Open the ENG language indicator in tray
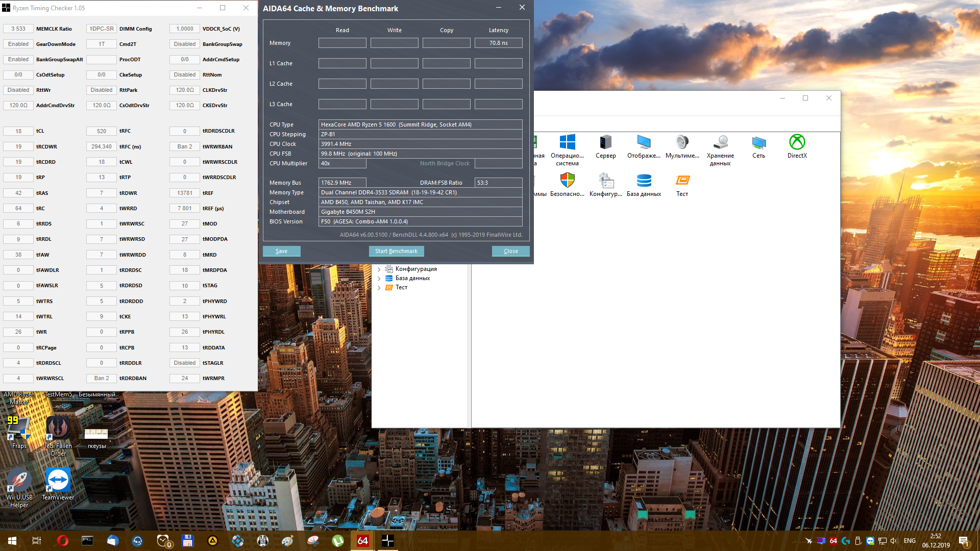Image resolution: width=980 pixels, height=551 pixels. 910,541
